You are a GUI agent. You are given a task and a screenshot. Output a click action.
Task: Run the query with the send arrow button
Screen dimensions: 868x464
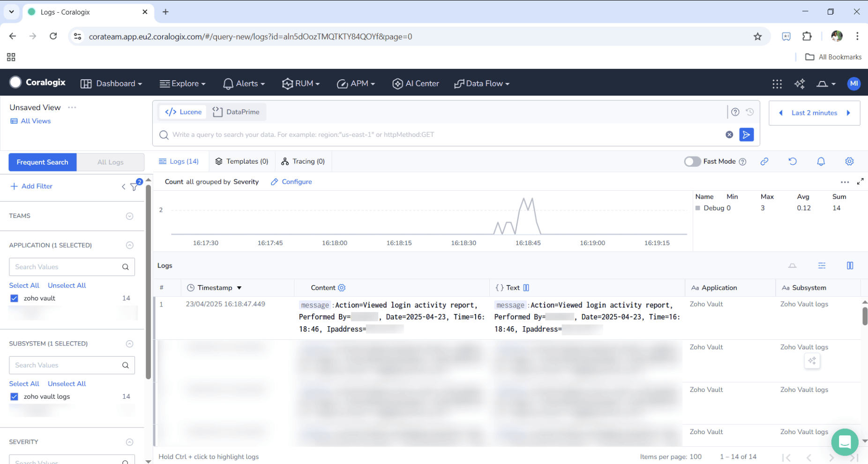(x=746, y=135)
